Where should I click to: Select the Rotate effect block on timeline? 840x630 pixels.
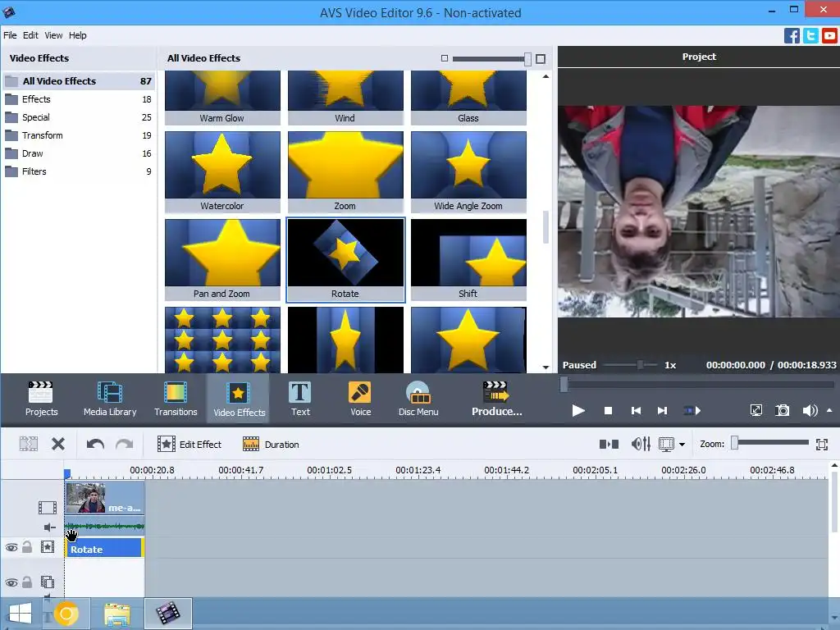(104, 549)
